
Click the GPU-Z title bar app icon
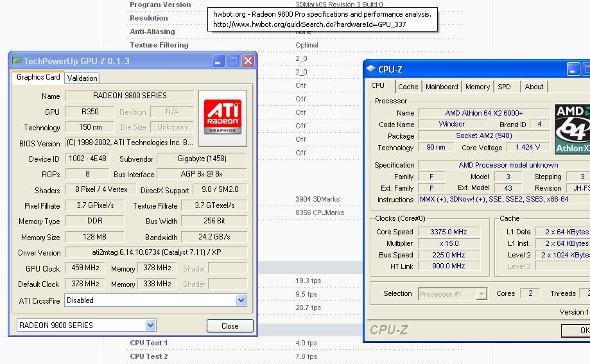point(16,60)
